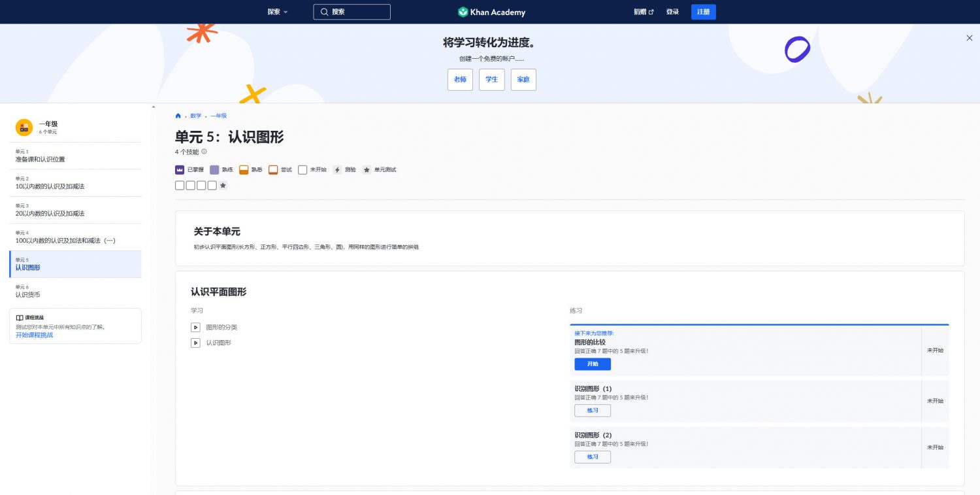This screenshot has height=495, width=980.
Task: Click the 注册 button
Action: coord(704,12)
